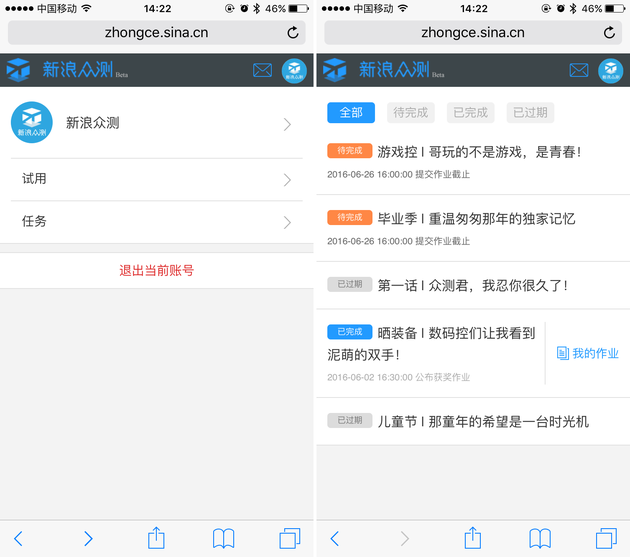
Task: Go back in the right phone's Safari toolbar
Action: (x=335, y=539)
